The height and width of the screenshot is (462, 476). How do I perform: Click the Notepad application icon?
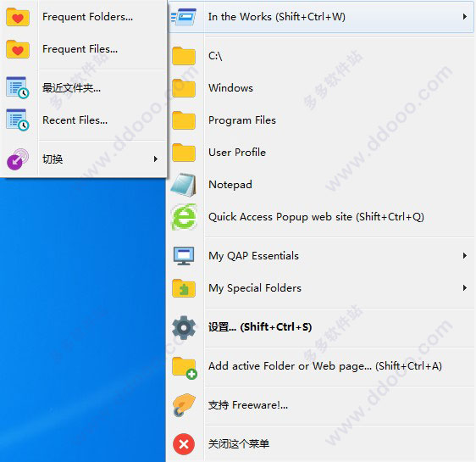pyautogui.click(x=184, y=185)
